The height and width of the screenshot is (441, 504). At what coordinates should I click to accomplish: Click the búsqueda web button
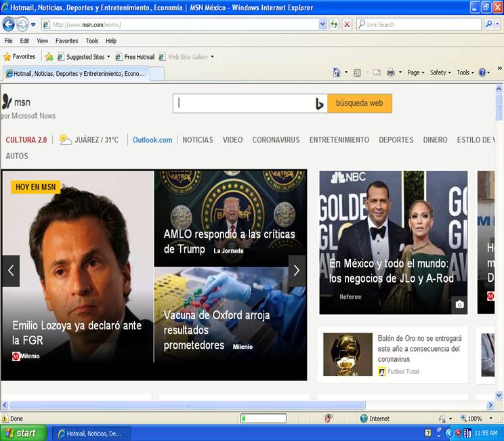(x=359, y=104)
